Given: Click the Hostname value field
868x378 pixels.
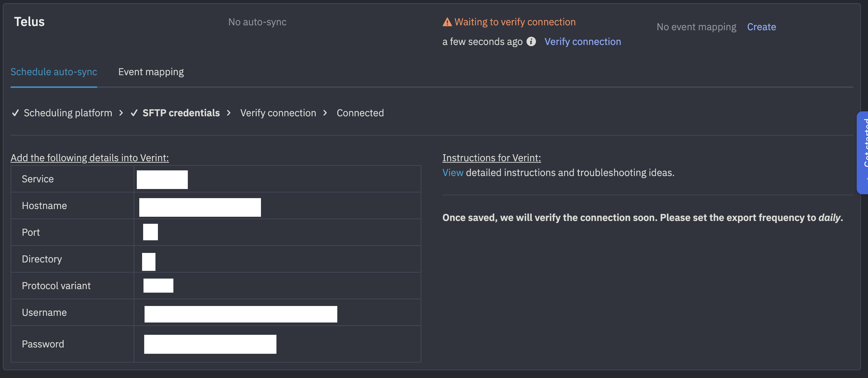Looking at the screenshot, I should [x=200, y=207].
